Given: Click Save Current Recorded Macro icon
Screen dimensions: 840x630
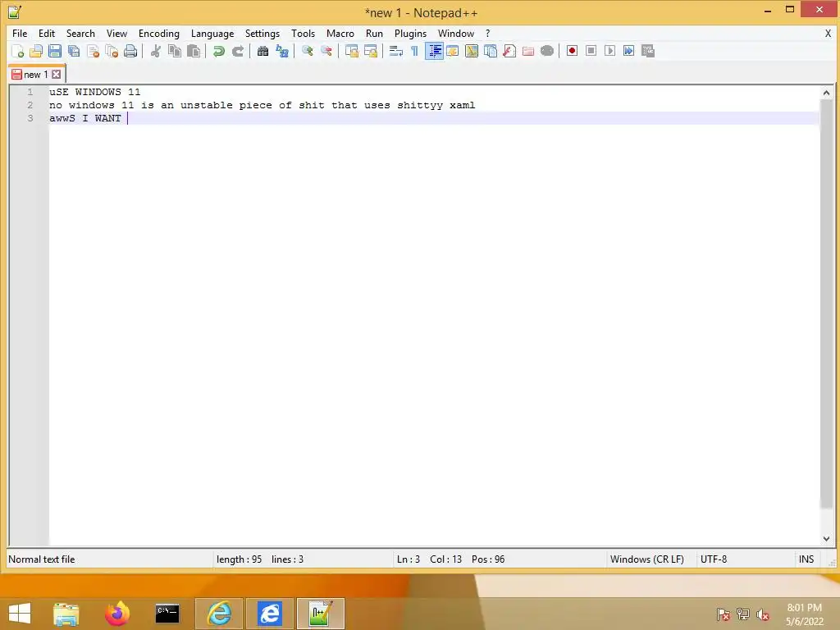Looking at the screenshot, I should [648, 51].
